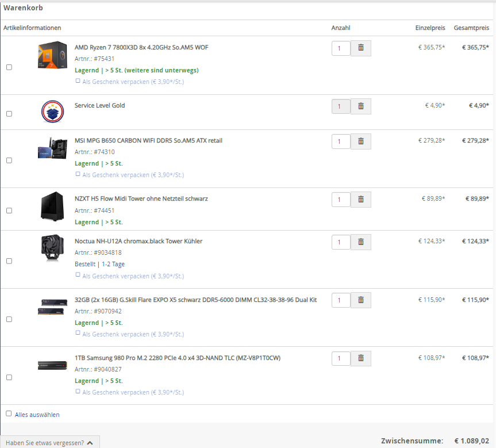The image size is (496, 448).
Task: Click the Artikelinformationen column header
Action: point(32,28)
